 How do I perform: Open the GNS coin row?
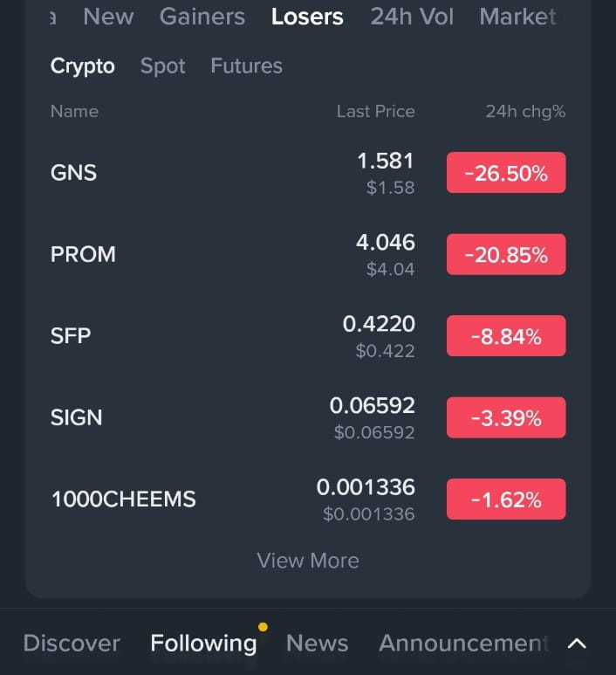(x=308, y=173)
